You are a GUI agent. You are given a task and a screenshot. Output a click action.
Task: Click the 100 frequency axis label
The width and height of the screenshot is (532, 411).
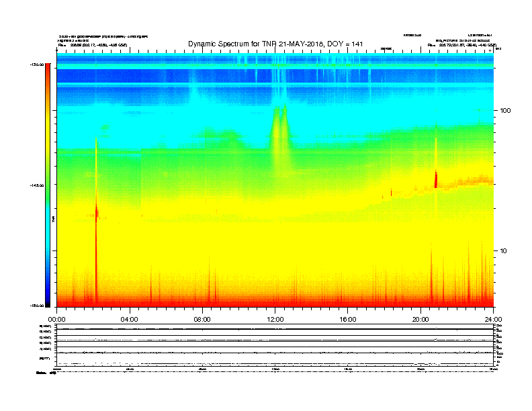tap(505, 111)
